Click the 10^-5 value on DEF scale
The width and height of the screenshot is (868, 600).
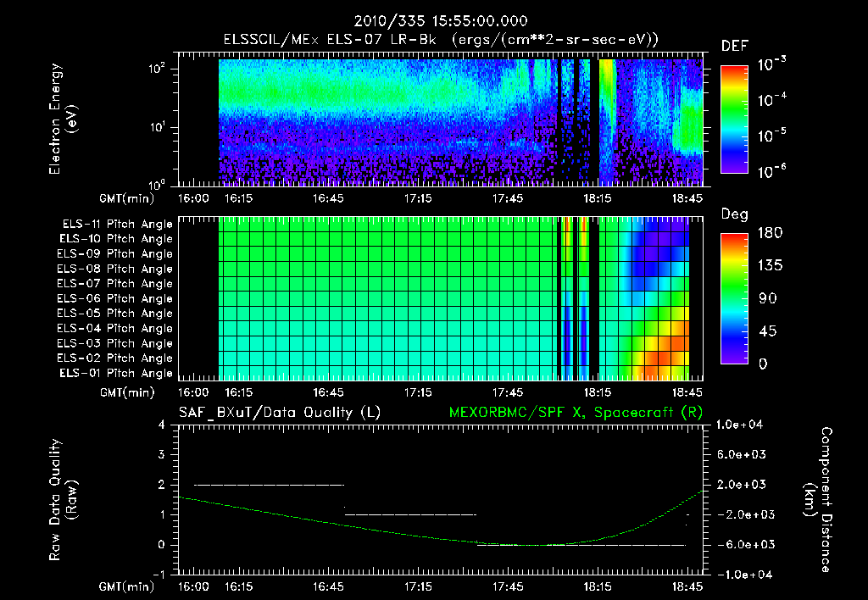coord(771,135)
